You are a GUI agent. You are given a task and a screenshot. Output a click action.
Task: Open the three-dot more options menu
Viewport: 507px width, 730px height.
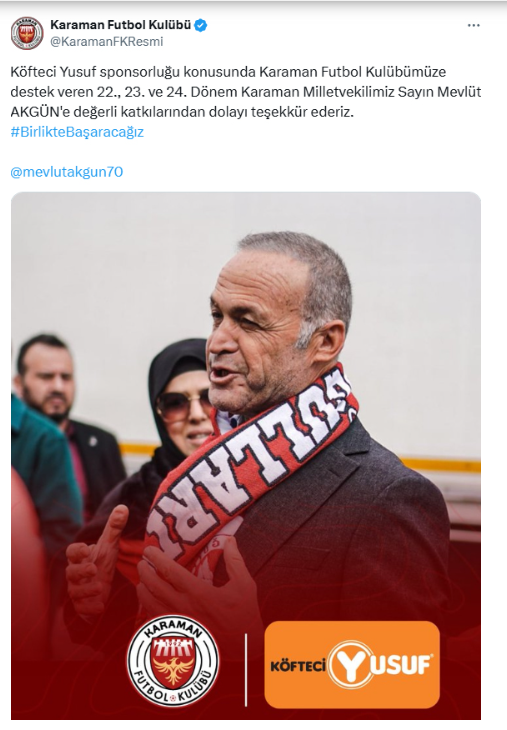coord(473,26)
